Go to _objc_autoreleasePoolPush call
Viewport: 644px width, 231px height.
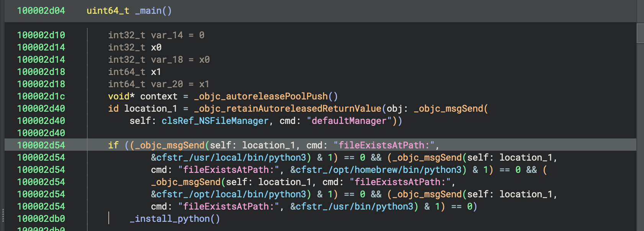(x=261, y=96)
